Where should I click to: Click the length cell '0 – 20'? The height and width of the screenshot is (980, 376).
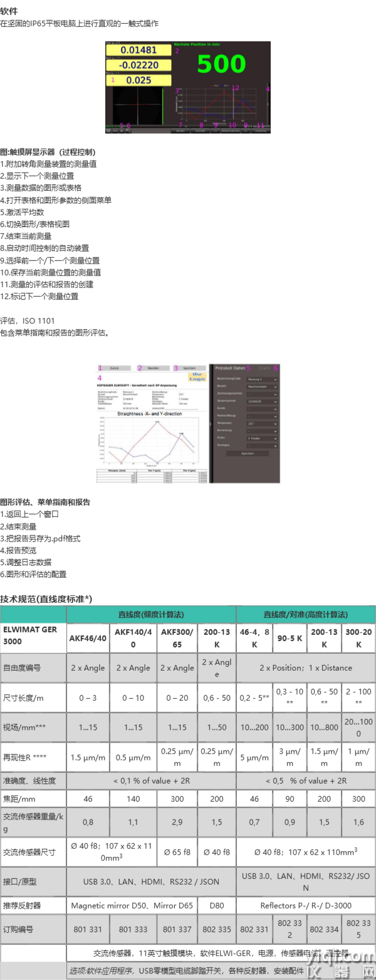[x=177, y=698]
